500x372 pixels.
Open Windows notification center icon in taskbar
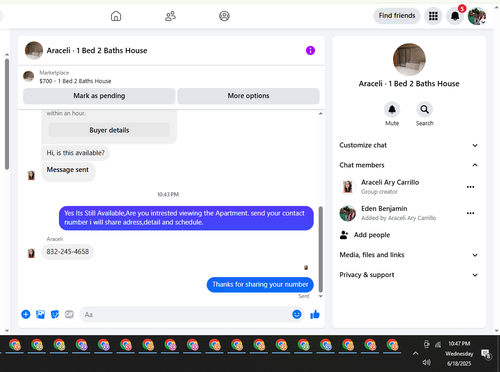[486, 354]
